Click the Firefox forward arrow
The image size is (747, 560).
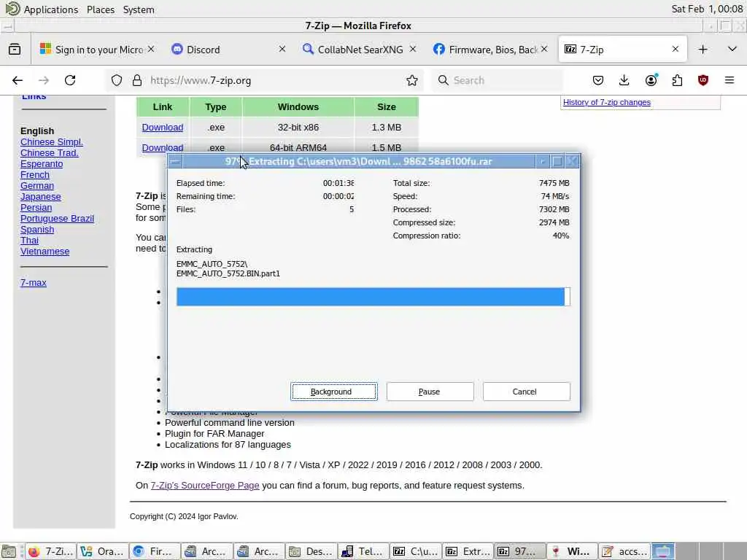pos(44,80)
